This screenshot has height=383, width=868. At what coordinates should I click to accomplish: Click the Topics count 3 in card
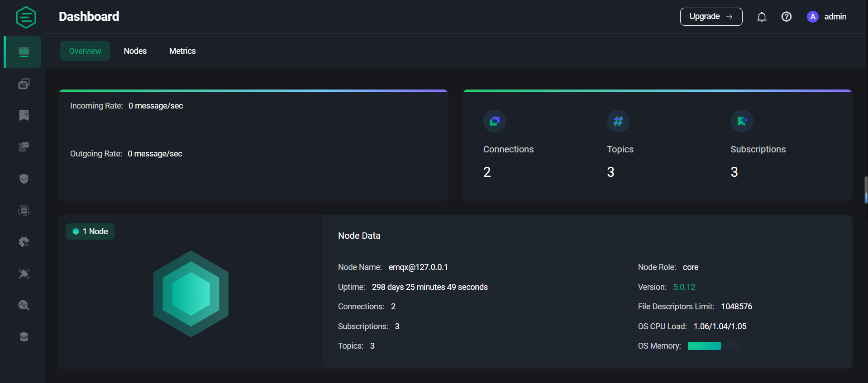tap(610, 172)
